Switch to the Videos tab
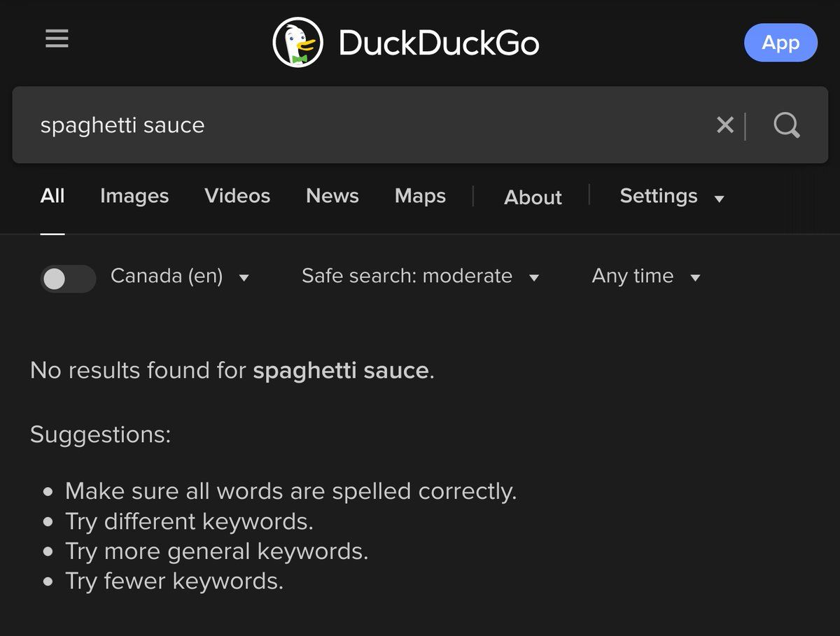This screenshot has height=636, width=840. click(x=237, y=196)
